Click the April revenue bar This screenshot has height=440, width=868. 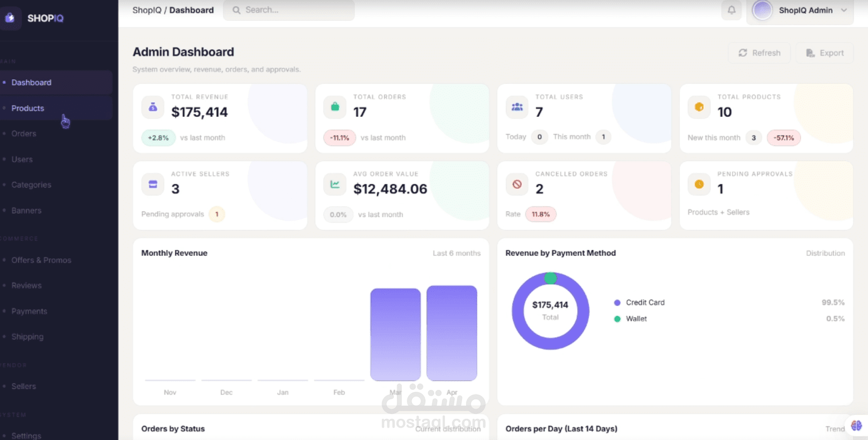coord(452,333)
